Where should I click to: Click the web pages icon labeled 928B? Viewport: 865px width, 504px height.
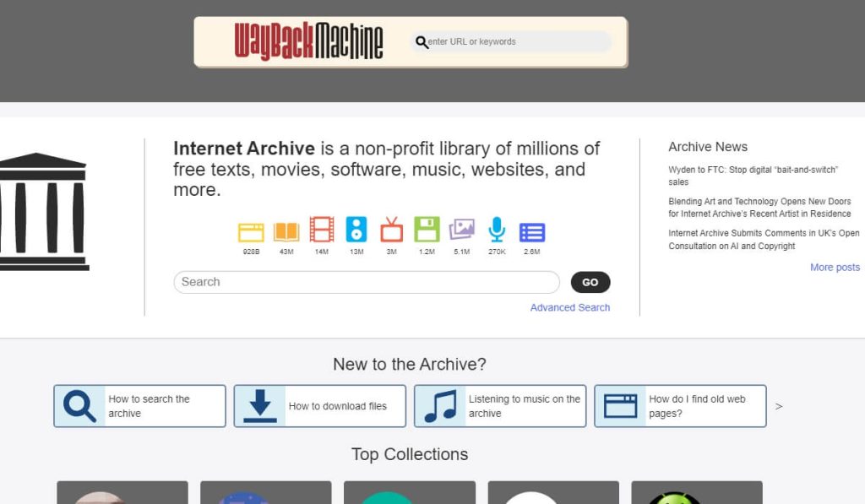pos(251,232)
